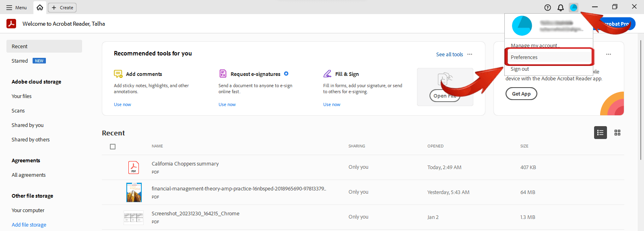Open the mobile app card three-dots menu
644x231 pixels.
tap(609, 54)
